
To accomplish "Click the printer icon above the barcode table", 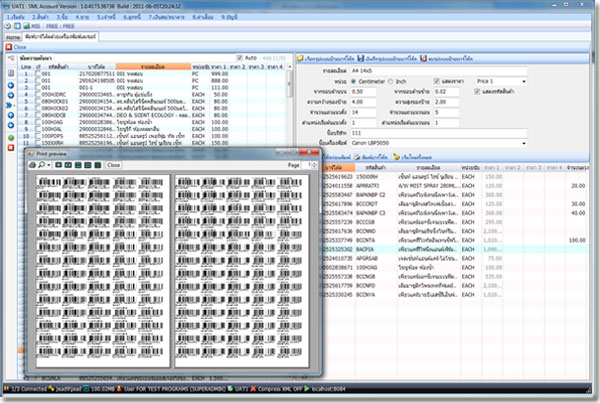I will click(x=357, y=157).
